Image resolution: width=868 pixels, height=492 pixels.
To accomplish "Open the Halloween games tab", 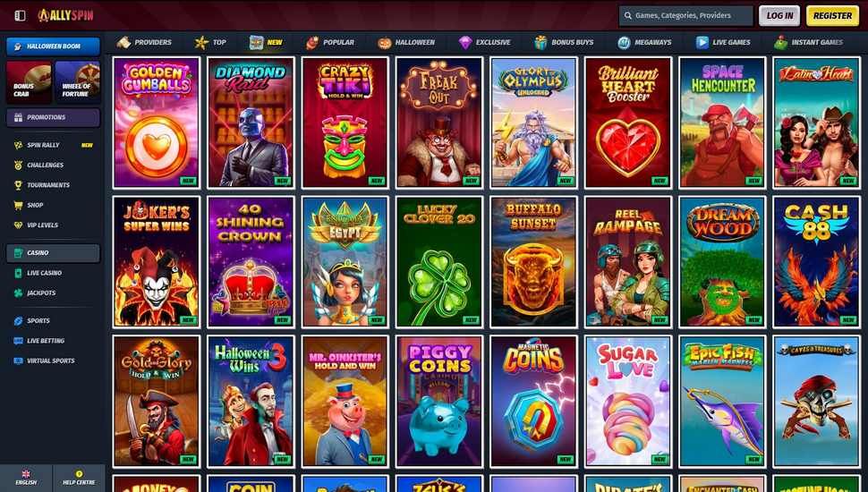I will pos(406,42).
